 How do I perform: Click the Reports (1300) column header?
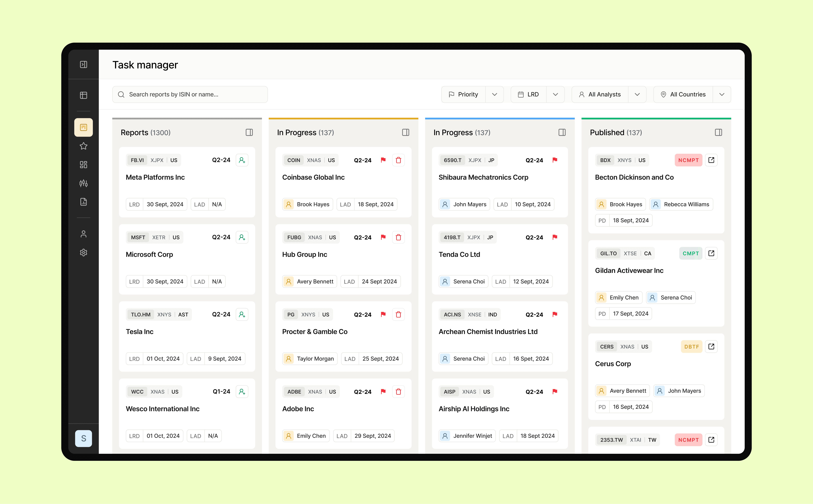coord(145,133)
